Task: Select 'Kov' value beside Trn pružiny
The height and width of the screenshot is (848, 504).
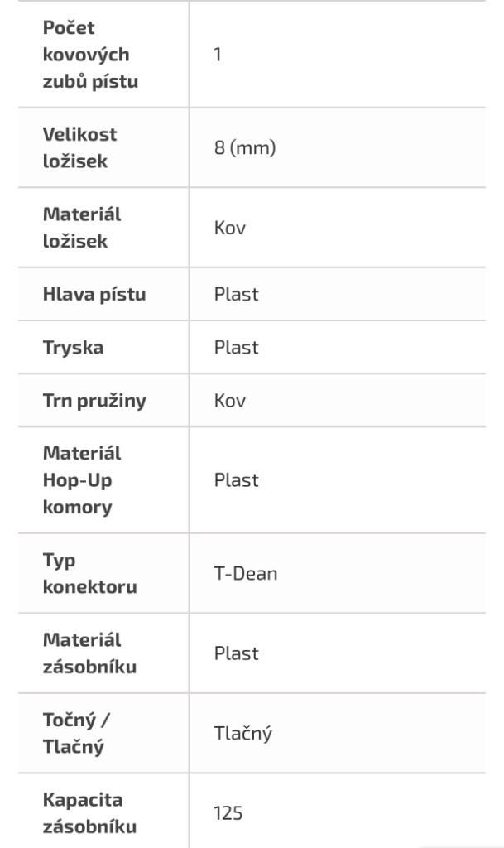Action: click(x=230, y=401)
